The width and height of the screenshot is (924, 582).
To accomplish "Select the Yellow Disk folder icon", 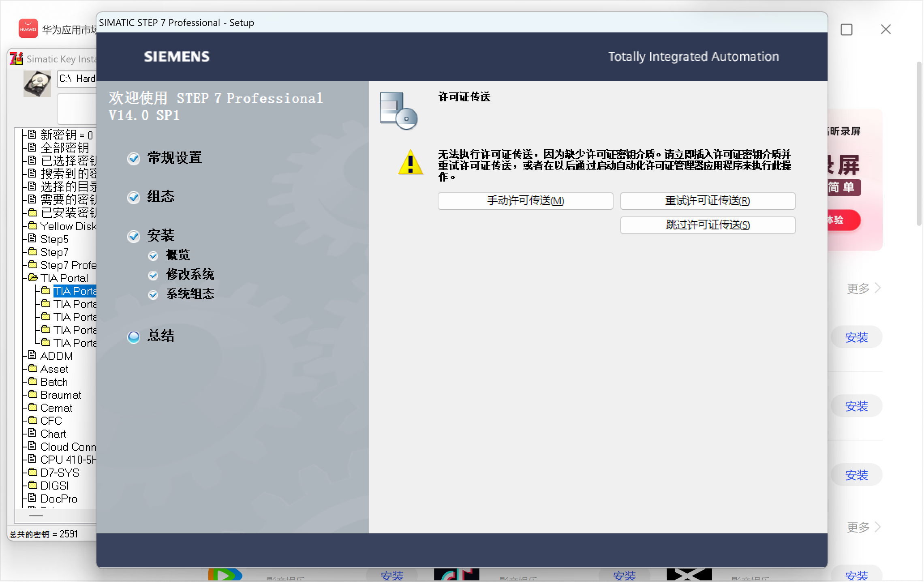I will tap(33, 226).
